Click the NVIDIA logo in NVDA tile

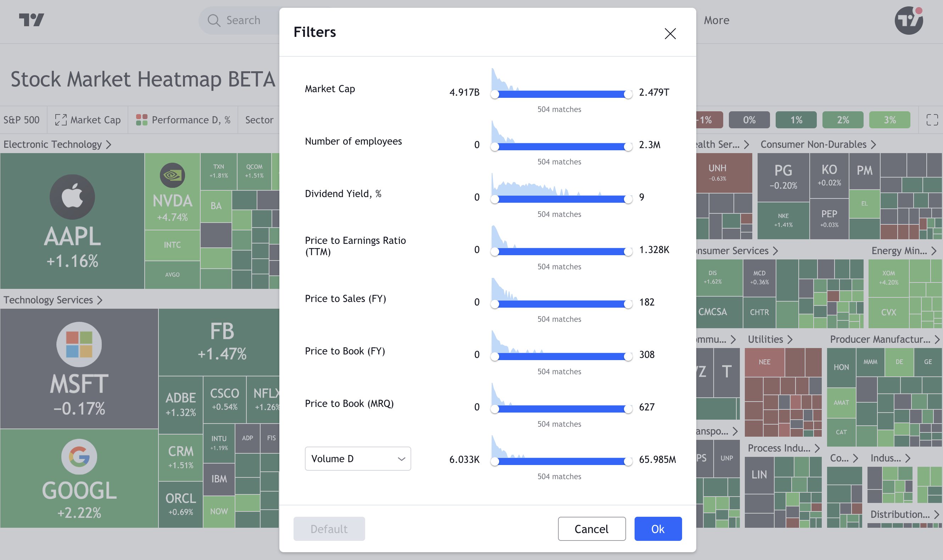click(172, 175)
